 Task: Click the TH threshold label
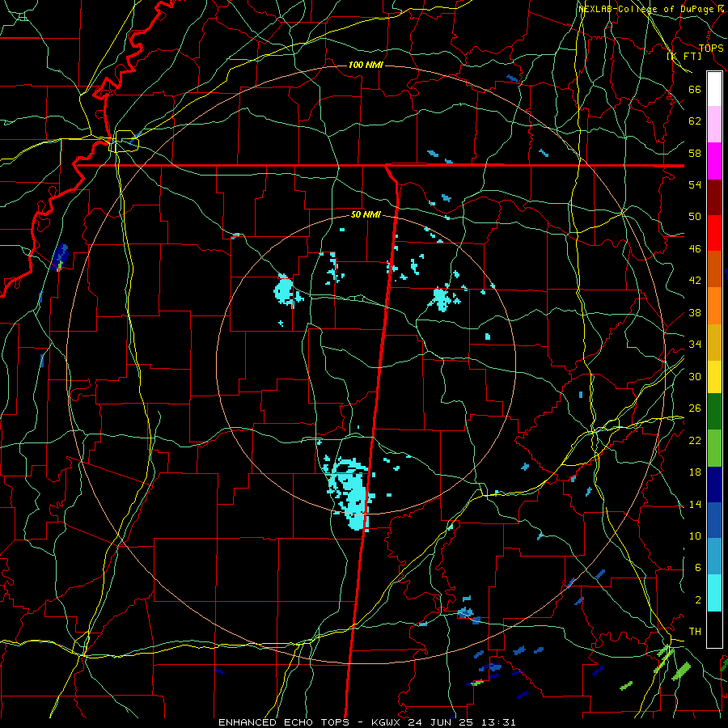pyautogui.click(x=695, y=631)
